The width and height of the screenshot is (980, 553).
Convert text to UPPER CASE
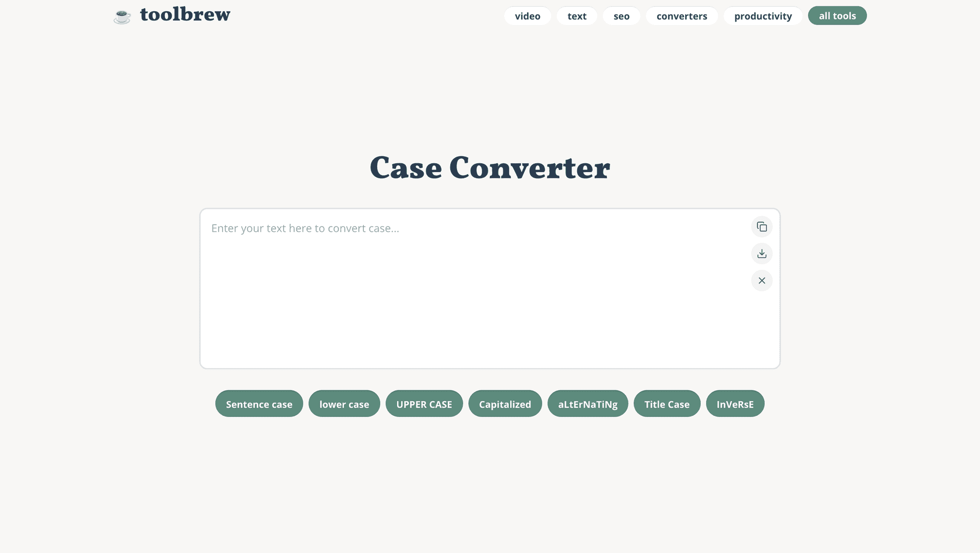(424, 403)
